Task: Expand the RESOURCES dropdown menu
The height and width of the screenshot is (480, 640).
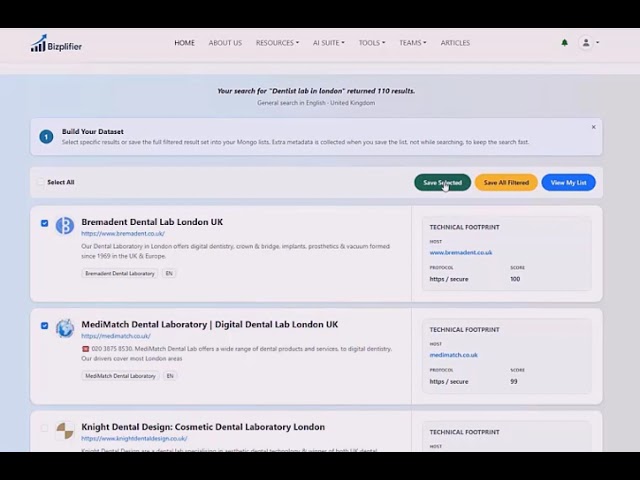Action: (277, 43)
